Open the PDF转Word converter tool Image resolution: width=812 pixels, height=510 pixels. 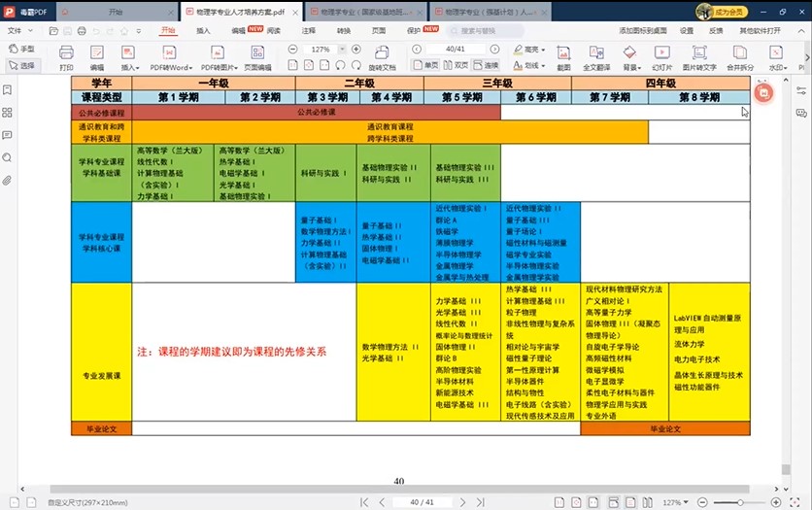pos(169,56)
